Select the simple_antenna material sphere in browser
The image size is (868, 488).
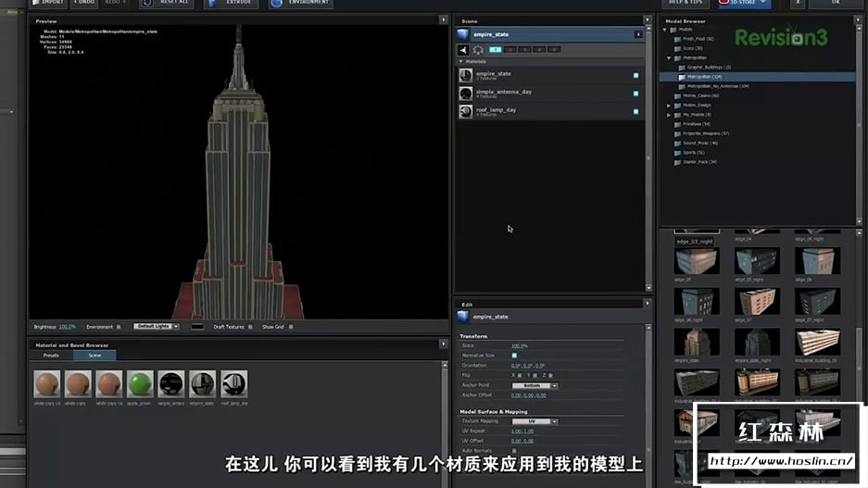171,384
